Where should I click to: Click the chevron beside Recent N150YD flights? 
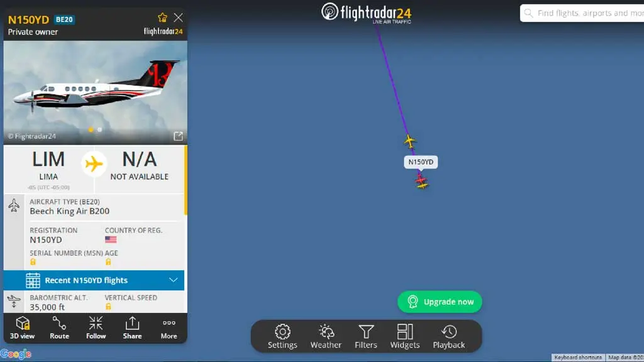point(174,280)
